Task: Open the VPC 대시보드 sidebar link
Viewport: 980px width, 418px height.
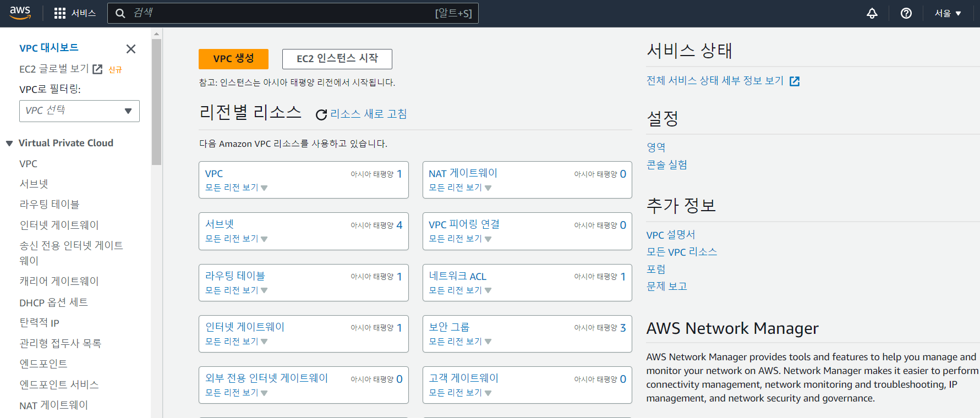Action: 49,48
